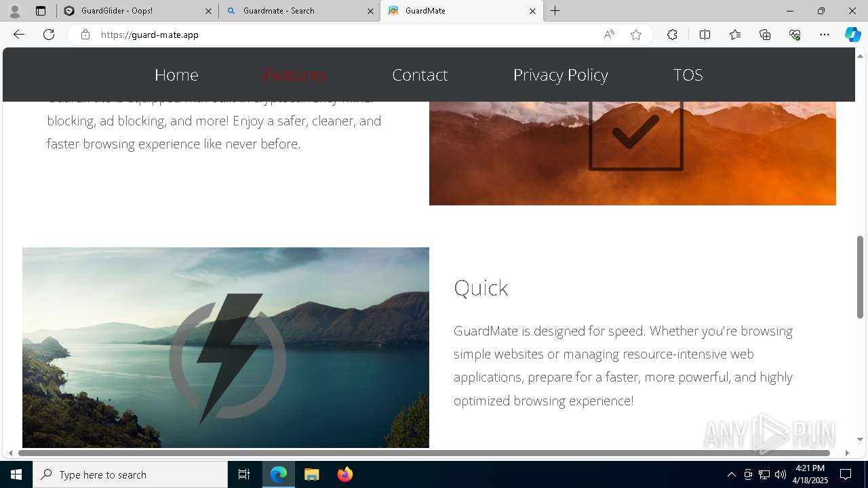Click the lightning bolt lake image
Screen dimensions: 868x488
[226, 348]
